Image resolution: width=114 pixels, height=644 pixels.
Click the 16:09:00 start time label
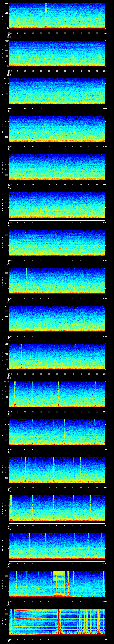click(x=9, y=71)
